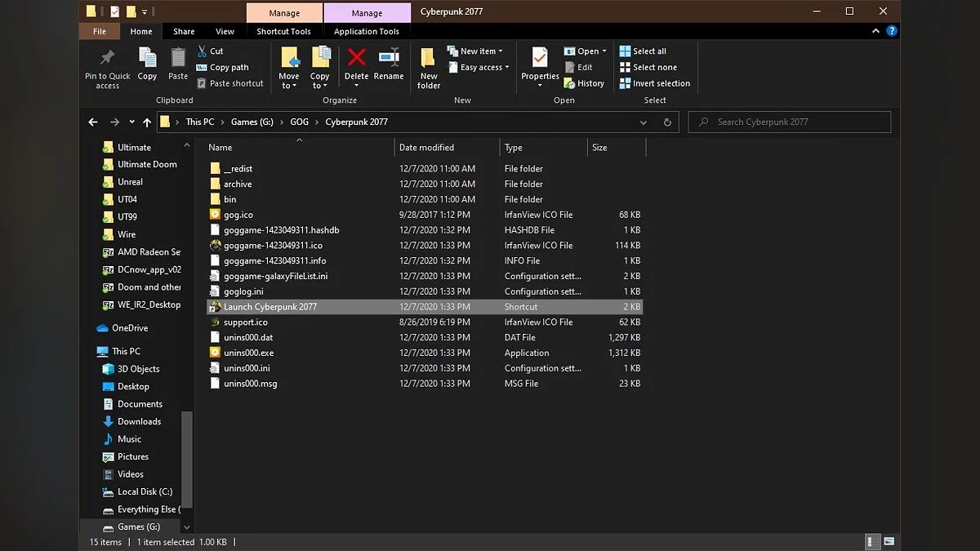Switch to the Home tab
Image resolution: width=980 pixels, height=551 pixels.
coord(141,31)
